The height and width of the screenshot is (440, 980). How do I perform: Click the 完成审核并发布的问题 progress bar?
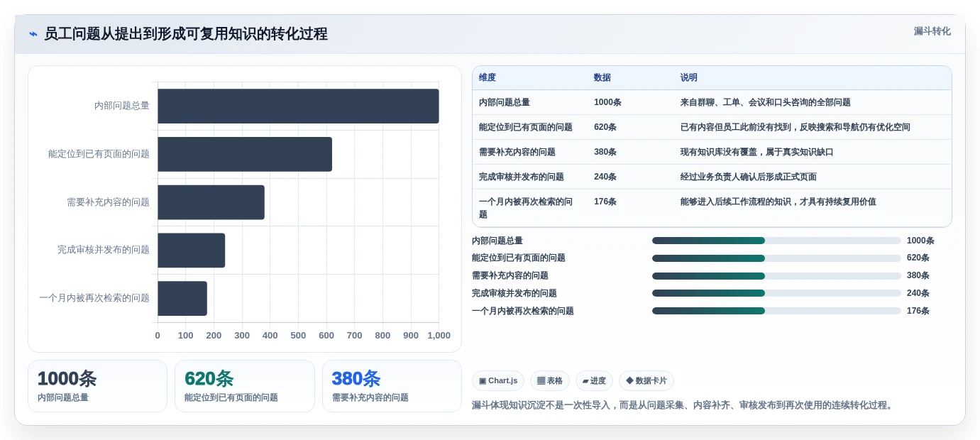pyautogui.click(x=776, y=293)
